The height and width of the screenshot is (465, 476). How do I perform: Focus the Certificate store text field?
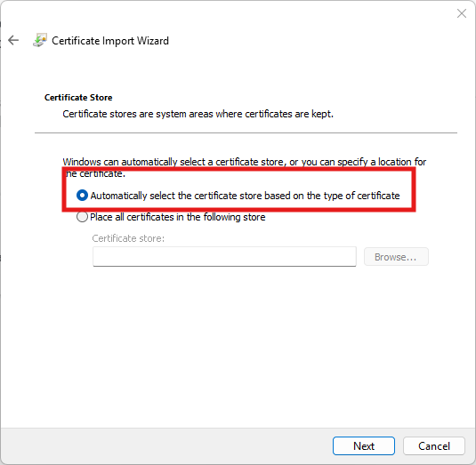pyautogui.click(x=224, y=257)
